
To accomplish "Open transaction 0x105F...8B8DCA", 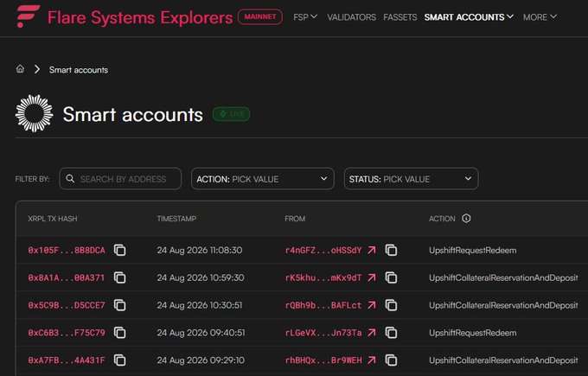I will click(67, 250).
